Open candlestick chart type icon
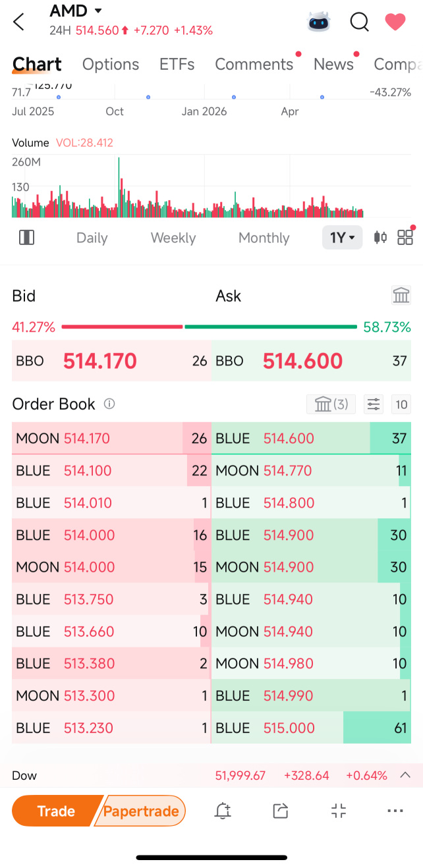This screenshot has height=868, width=423. tap(380, 238)
